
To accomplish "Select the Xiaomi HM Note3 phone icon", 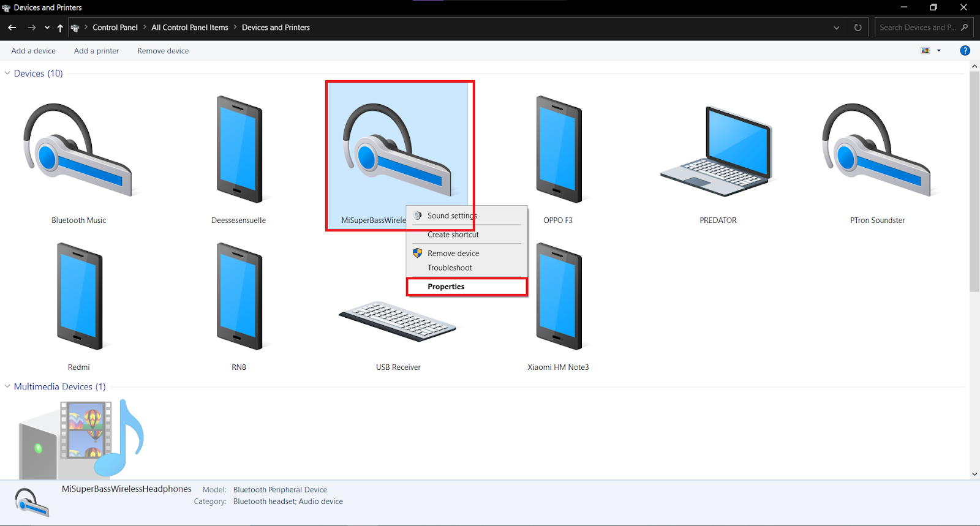I will click(559, 296).
